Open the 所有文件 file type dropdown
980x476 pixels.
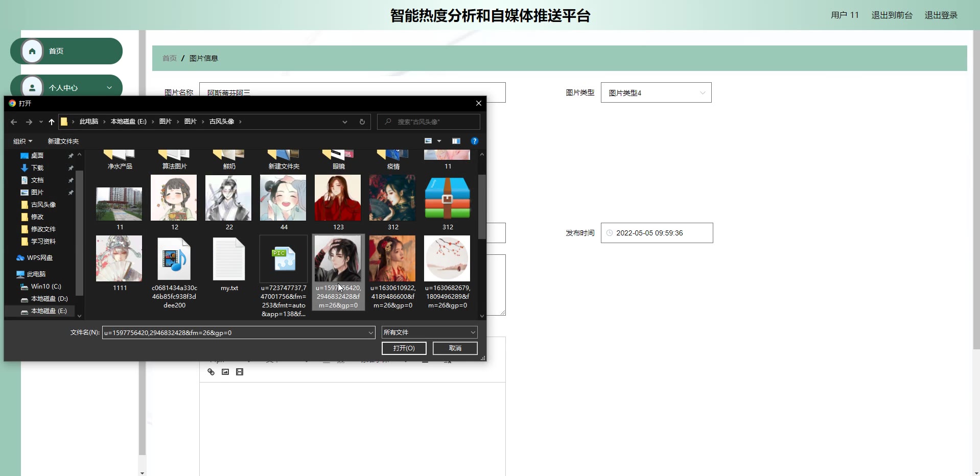coord(429,332)
